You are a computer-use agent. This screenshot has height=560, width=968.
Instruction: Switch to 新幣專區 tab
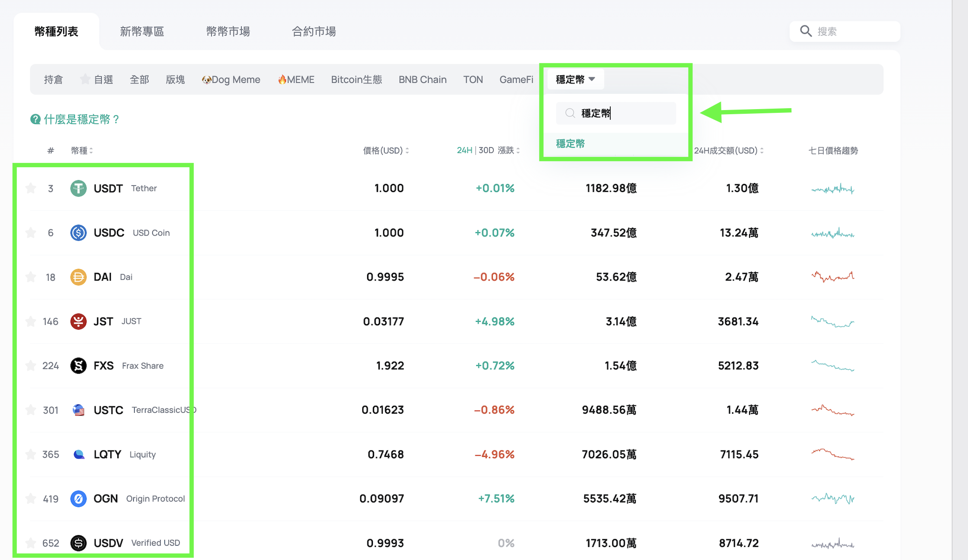pyautogui.click(x=142, y=31)
